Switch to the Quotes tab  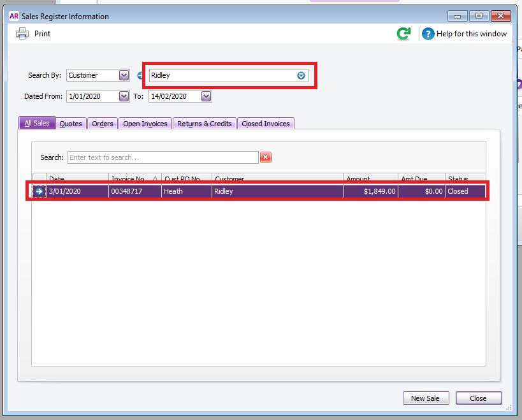(71, 124)
